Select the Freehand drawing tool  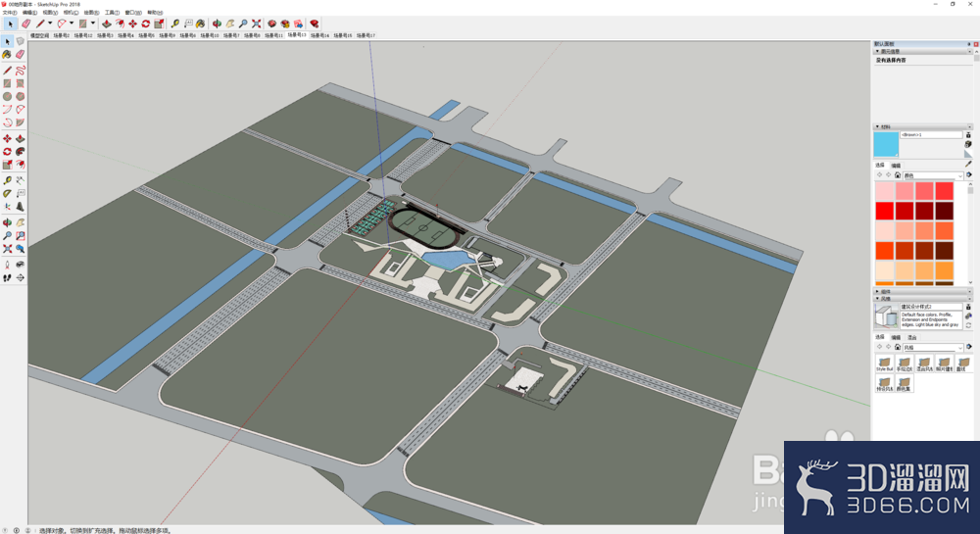coord(20,70)
